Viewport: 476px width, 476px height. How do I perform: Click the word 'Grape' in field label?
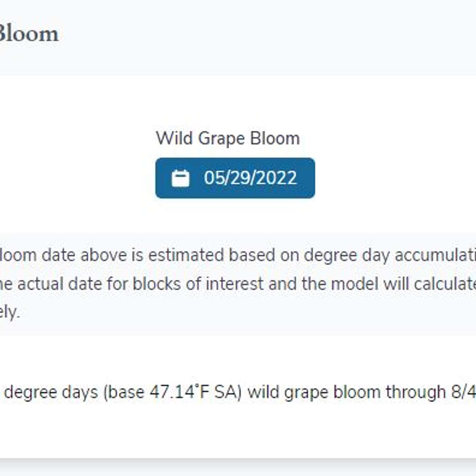(221, 138)
